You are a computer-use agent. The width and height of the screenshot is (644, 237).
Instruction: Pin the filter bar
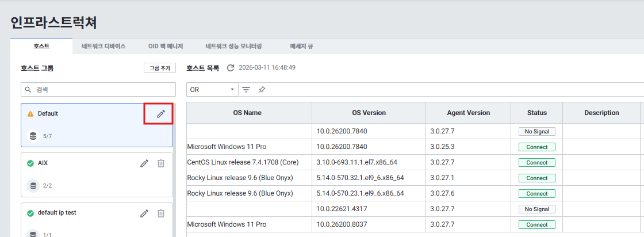point(262,90)
